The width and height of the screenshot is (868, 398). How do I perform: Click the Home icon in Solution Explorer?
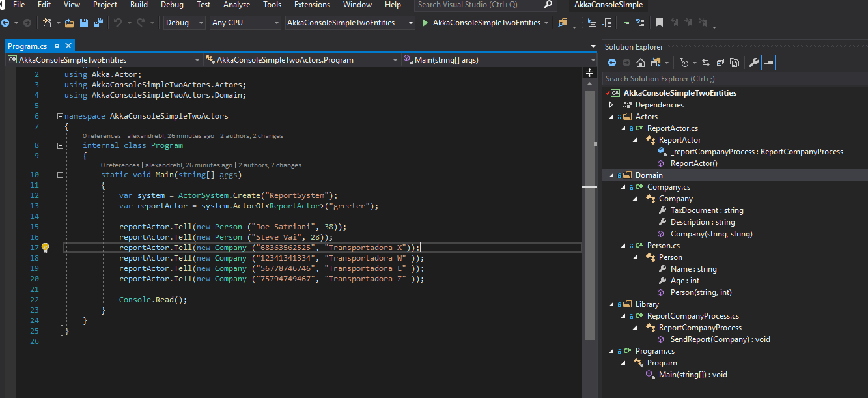pyautogui.click(x=641, y=63)
